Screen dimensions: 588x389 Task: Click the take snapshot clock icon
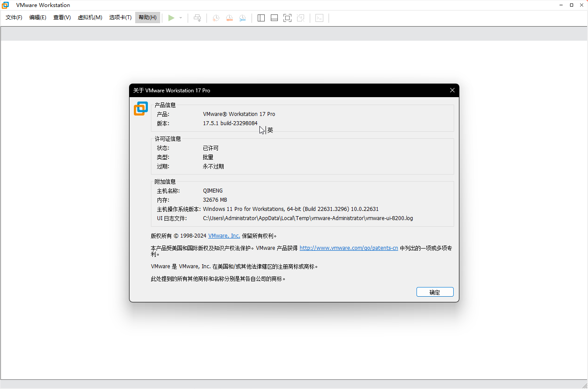pyautogui.click(x=216, y=18)
